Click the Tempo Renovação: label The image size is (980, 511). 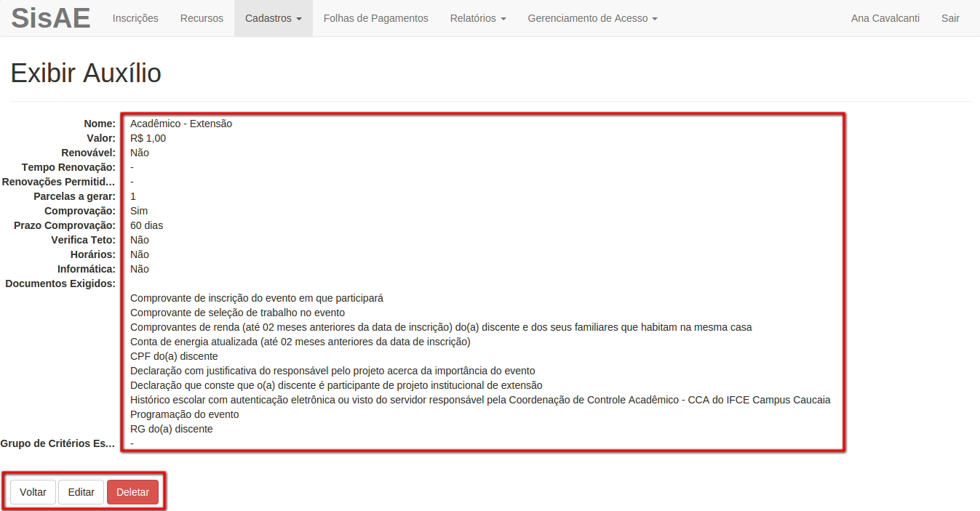tap(68, 167)
